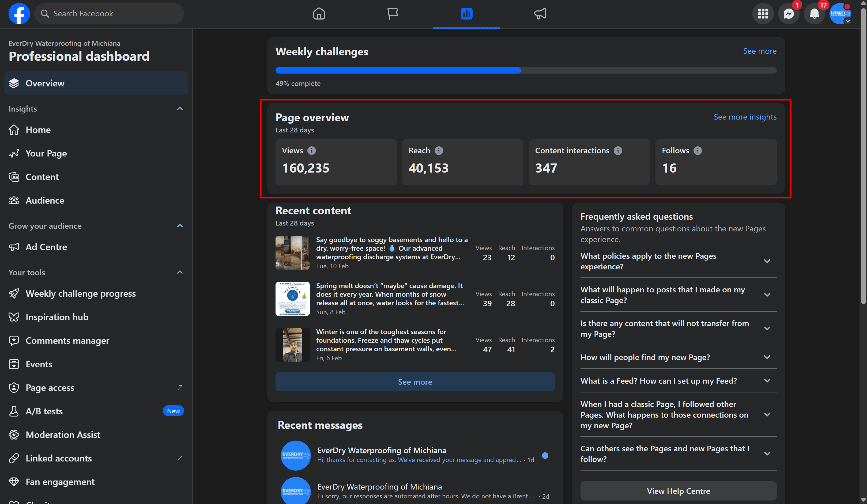Image resolution: width=867 pixels, height=504 pixels.
Task: Click the Views info icon
Action: point(311,151)
